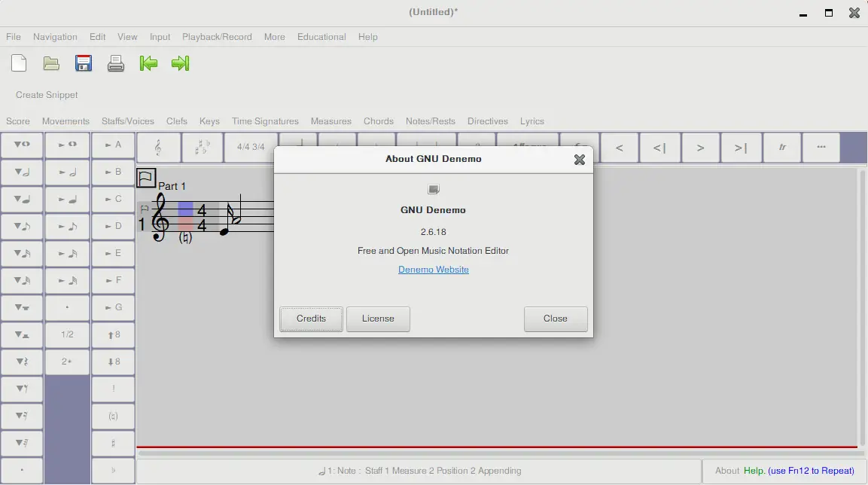Save the score with the floppy disk icon
868x485 pixels.
click(x=84, y=63)
